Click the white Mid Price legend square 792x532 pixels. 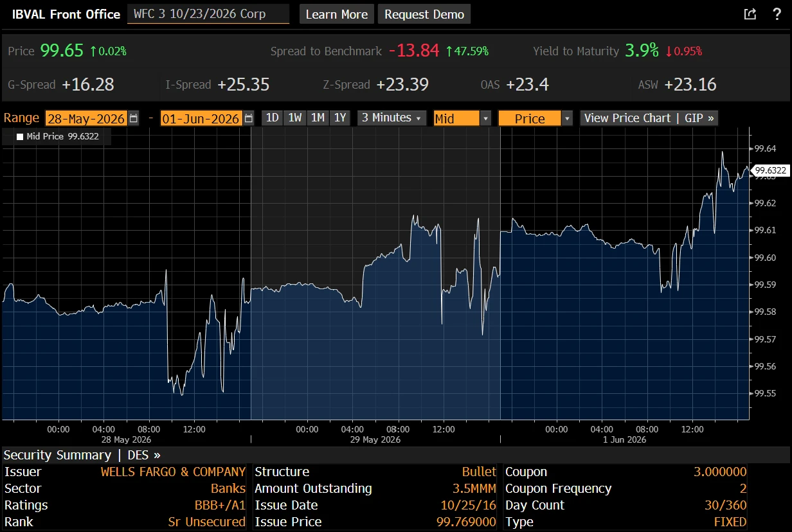(20, 137)
